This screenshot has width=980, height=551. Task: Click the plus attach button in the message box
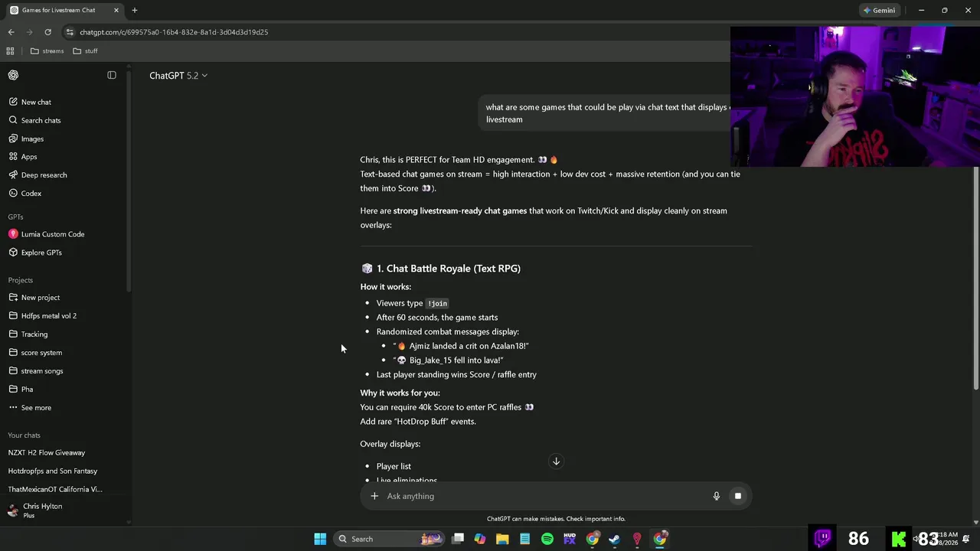[374, 496]
